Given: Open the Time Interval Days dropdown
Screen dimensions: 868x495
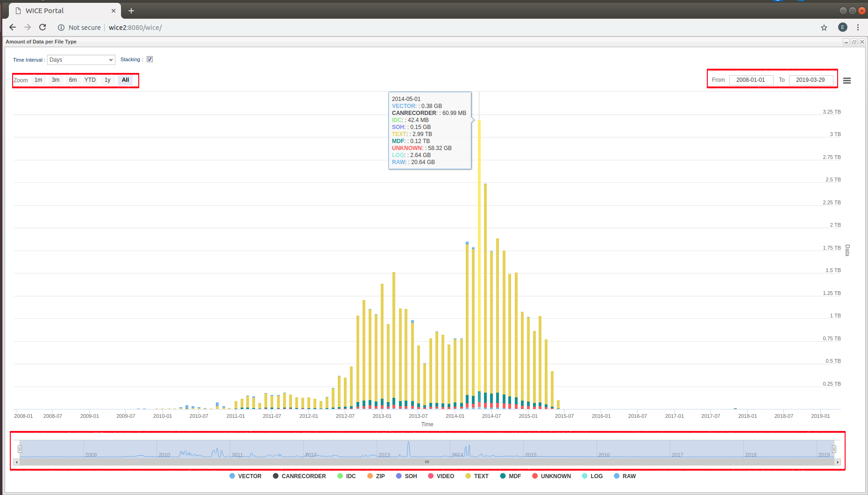Looking at the screenshot, I should point(81,60).
